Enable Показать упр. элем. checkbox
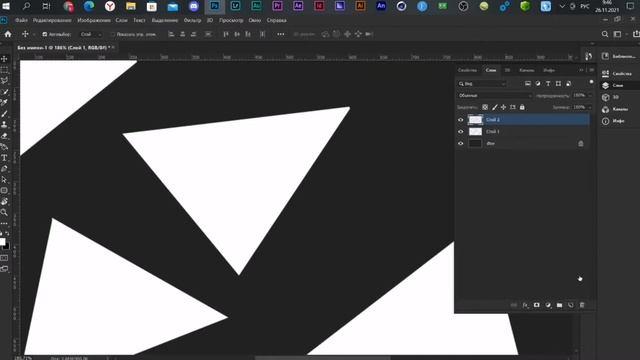Viewport: 640px width, 360px height. [x=113, y=34]
